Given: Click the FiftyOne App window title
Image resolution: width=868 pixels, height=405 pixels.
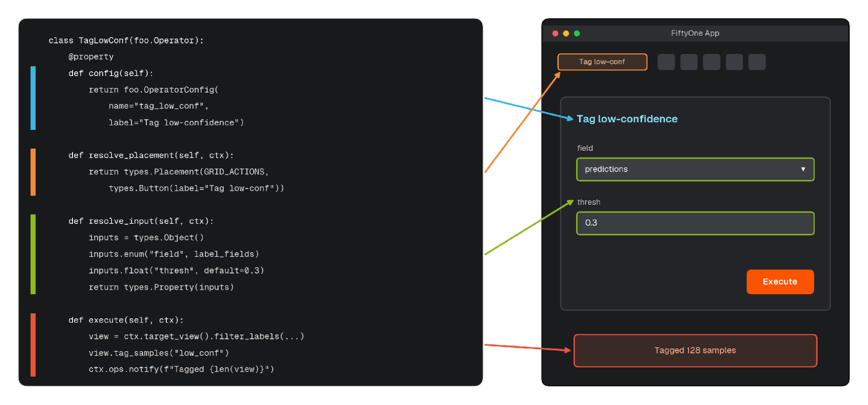Looking at the screenshot, I should point(695,33).
